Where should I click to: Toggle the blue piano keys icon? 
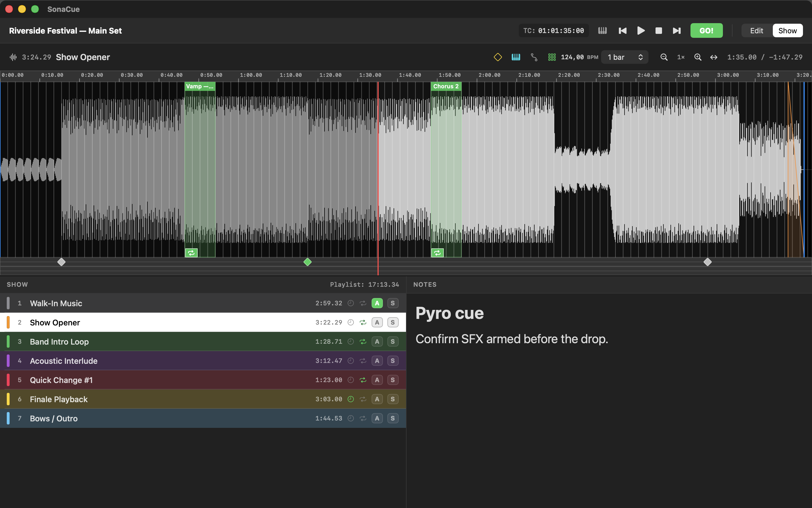[x=516, y=57]
